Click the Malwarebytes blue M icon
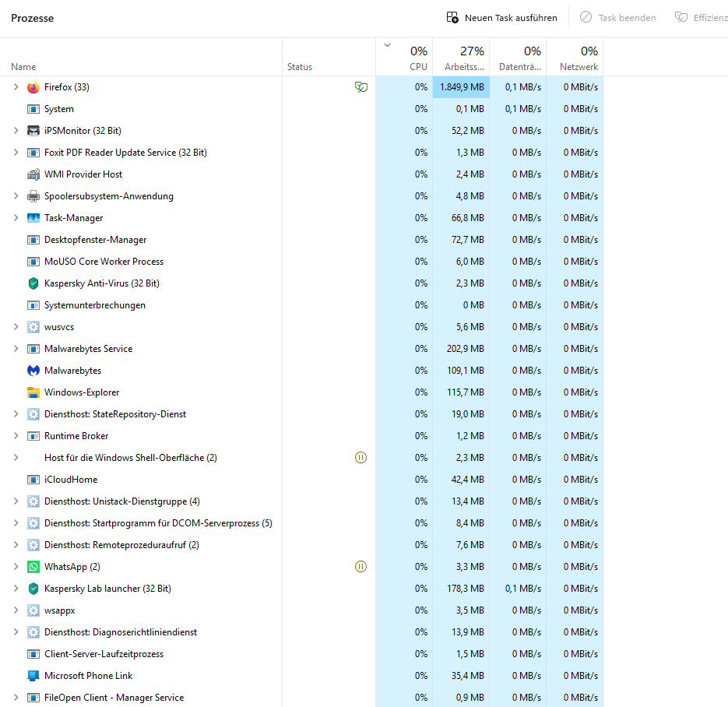This screenshot has width=728, height=707. tap(33, 371)
